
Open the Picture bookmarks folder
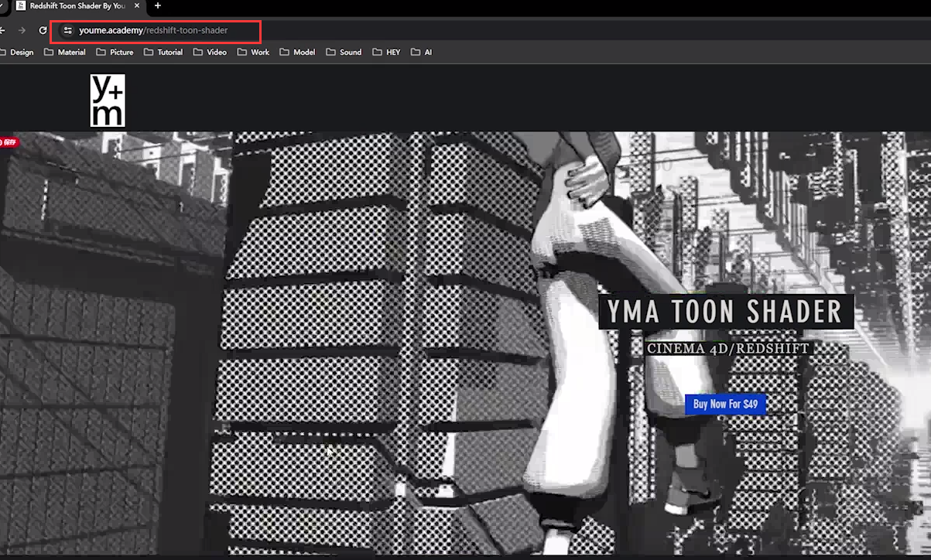pos(115,52)
